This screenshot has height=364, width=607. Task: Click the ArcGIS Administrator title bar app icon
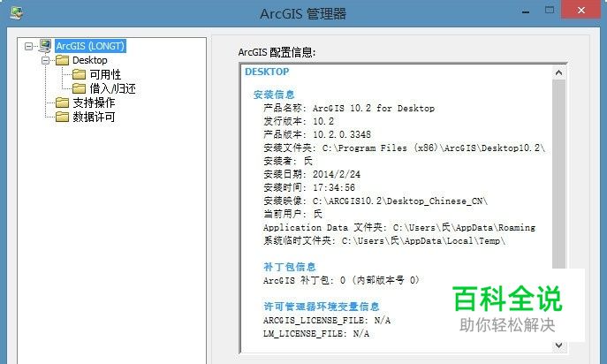tap(16, 12)
